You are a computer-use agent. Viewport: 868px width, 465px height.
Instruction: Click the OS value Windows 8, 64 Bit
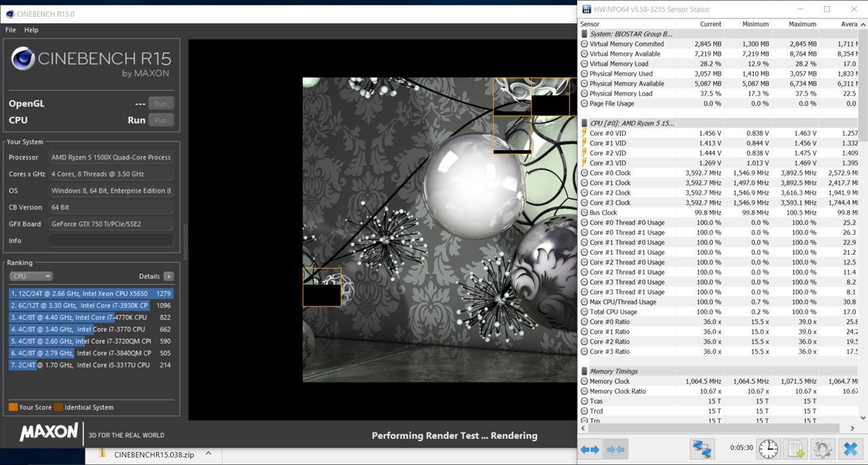click(x=111, y=190)
